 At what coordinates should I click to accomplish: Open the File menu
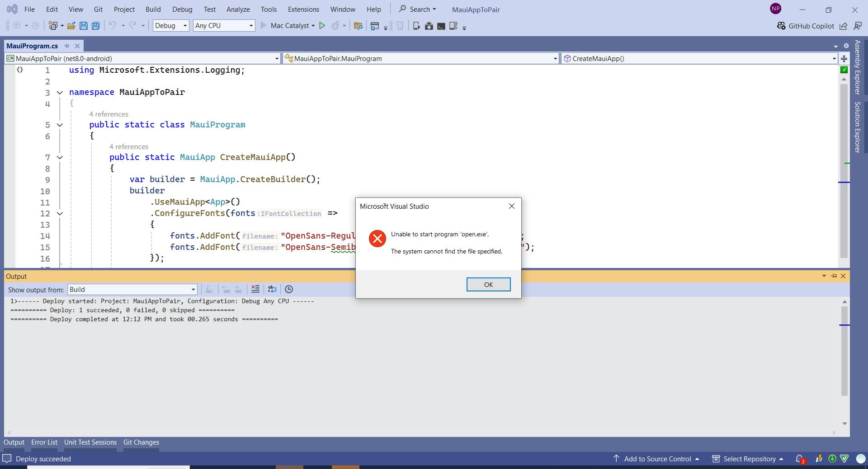click(29, 9)
